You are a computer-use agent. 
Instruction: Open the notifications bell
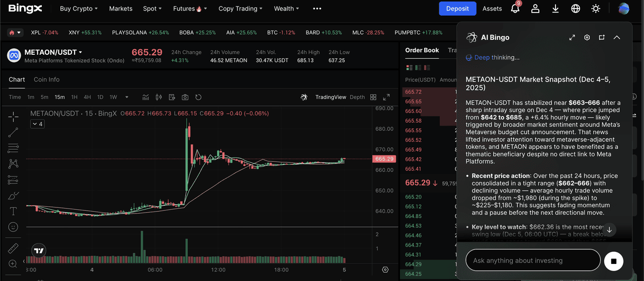pos(515,9)
